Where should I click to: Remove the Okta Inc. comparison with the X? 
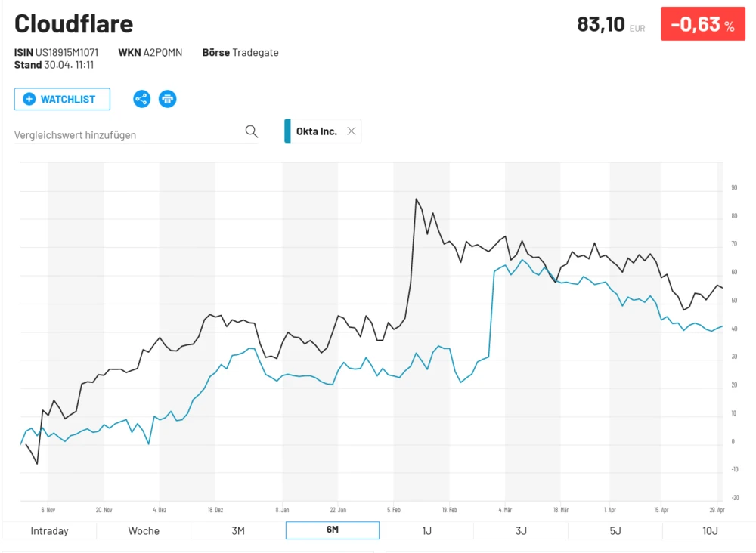[x=351, y=131]
